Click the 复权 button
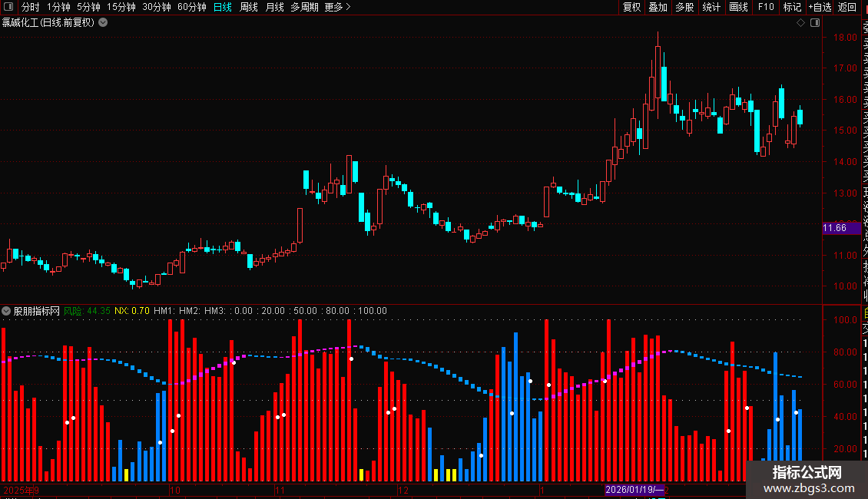The width and height of the screenshot is (868, 499). tap(631, 7)
